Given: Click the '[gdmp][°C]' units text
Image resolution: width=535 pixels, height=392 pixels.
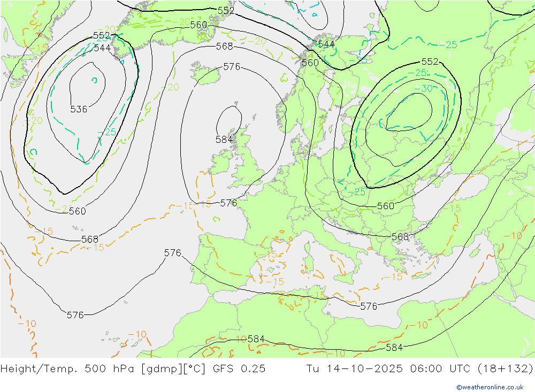Looking at the screenshot, I should click(x=173, y=369).
